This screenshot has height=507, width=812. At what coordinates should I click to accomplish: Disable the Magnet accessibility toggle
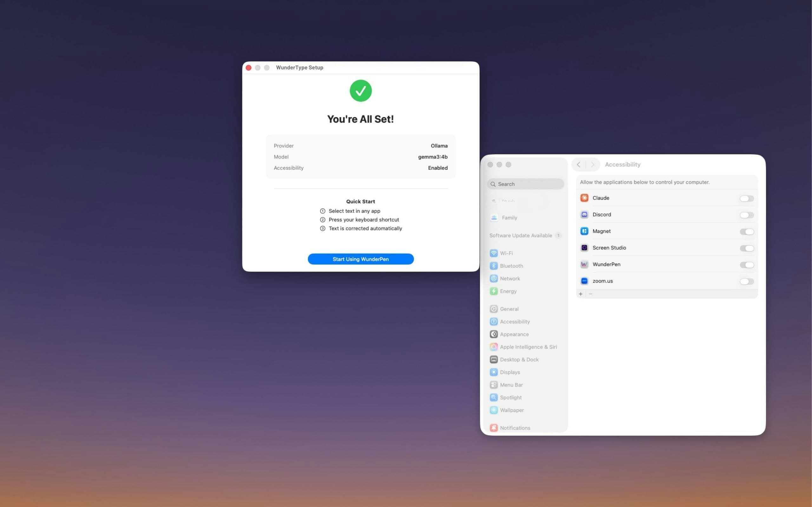pos(746,232)
